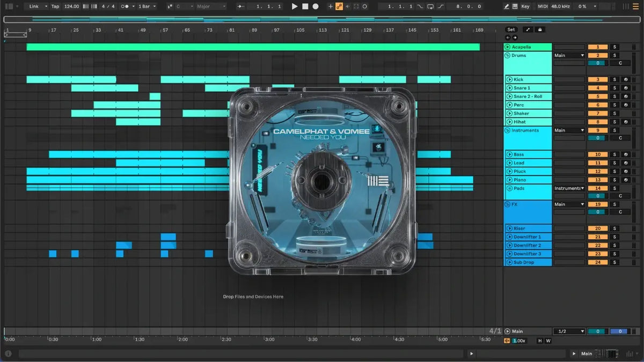Click the Key map mode switch
Screen dimensions: 644x362
point(525,6)
